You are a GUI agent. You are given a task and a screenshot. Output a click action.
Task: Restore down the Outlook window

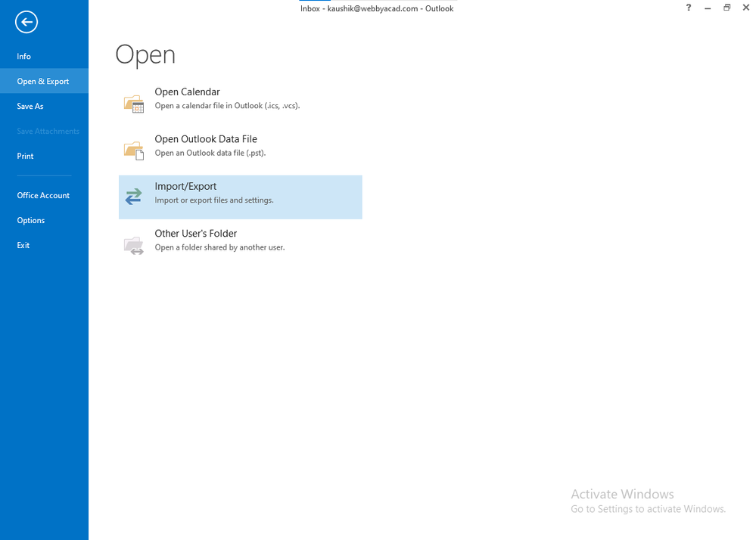(x=726, y=8)
